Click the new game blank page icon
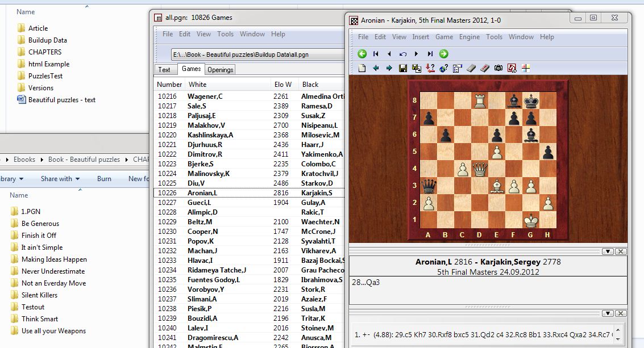Viewport: 644px width, 348px height. tap(362, 68)
